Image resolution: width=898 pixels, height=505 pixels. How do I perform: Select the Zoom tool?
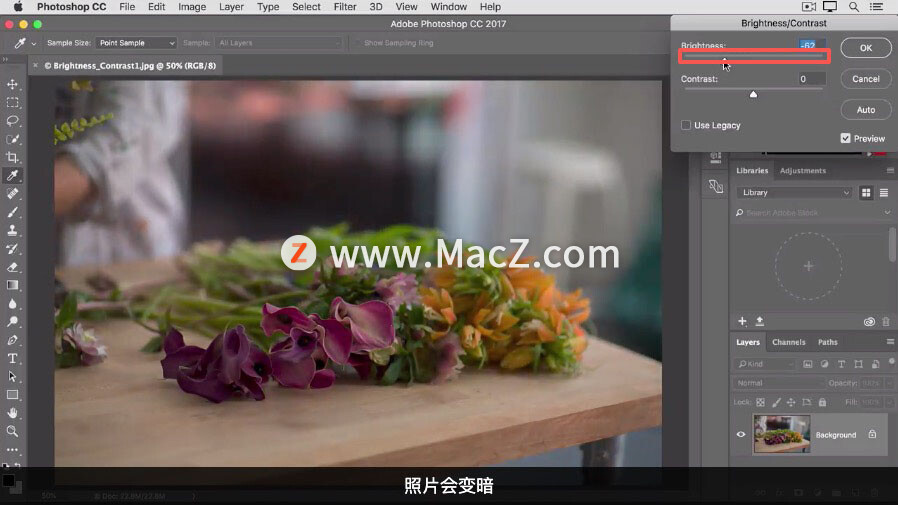12,431
